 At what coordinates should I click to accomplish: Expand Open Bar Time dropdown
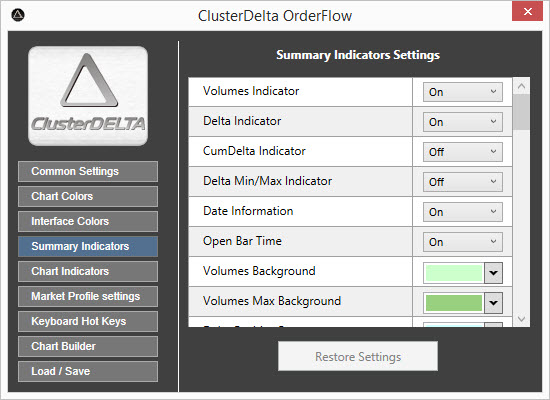[x=463, y=242]
